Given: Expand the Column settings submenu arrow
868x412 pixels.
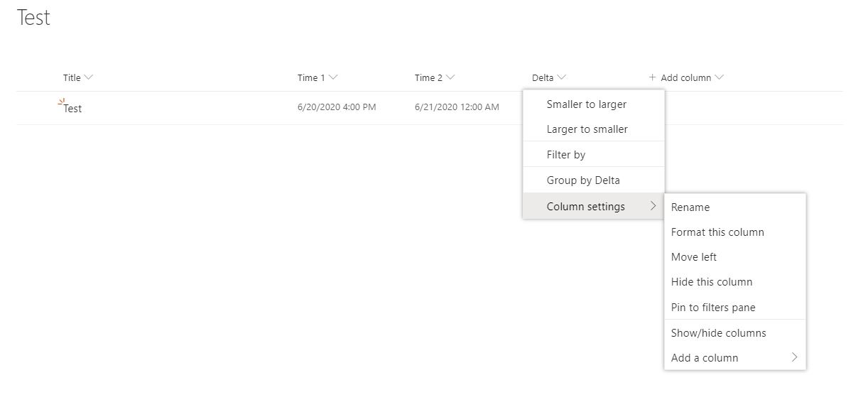Looking at the screenshot, I should pos(653,206).
